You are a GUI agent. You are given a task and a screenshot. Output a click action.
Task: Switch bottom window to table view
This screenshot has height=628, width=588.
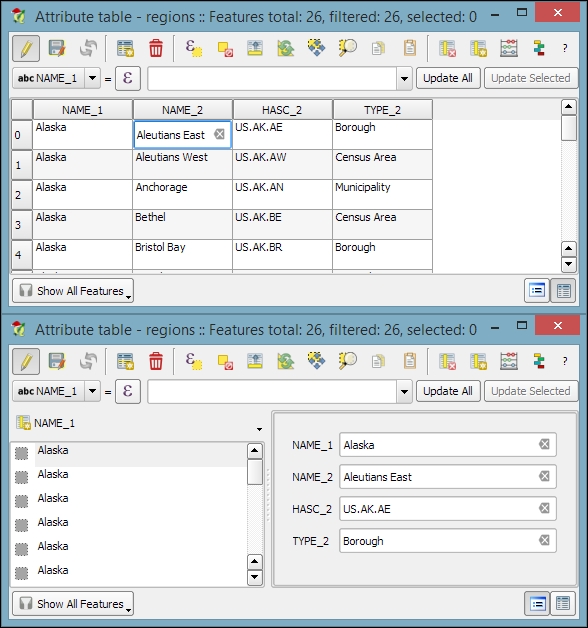[x=563, y=603]
